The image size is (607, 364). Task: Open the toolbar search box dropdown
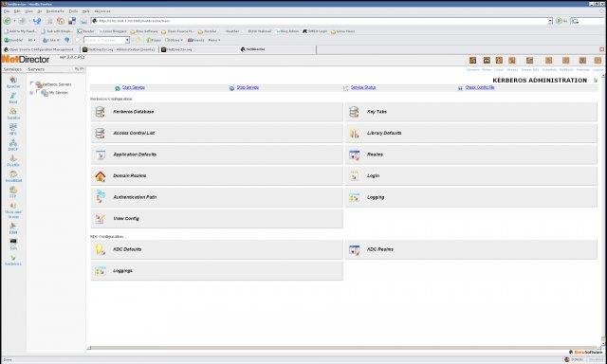click(x=127, y=40)
